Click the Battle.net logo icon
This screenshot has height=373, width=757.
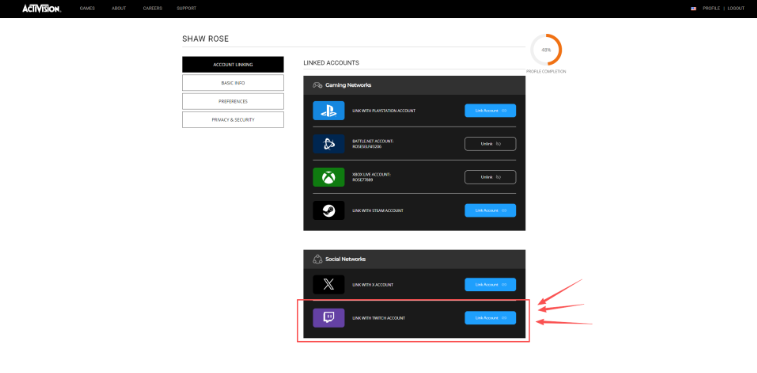pos(328,144)
